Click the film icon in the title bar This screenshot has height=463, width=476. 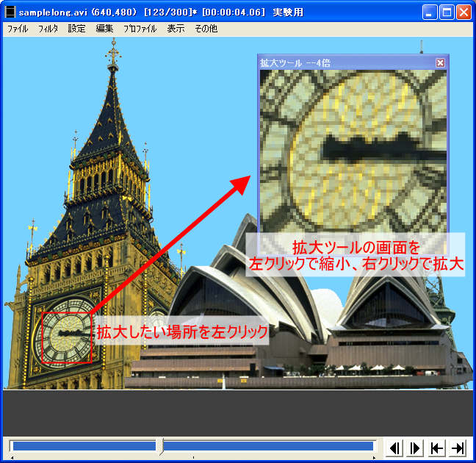pyautogui.click(x=10, y=12)
